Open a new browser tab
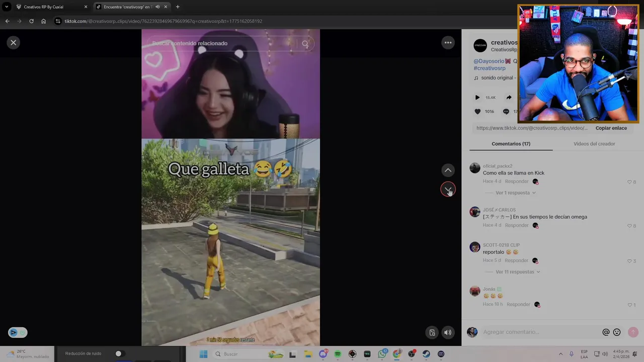The height and width of the screenshot is (362, 644). [178, 7]
